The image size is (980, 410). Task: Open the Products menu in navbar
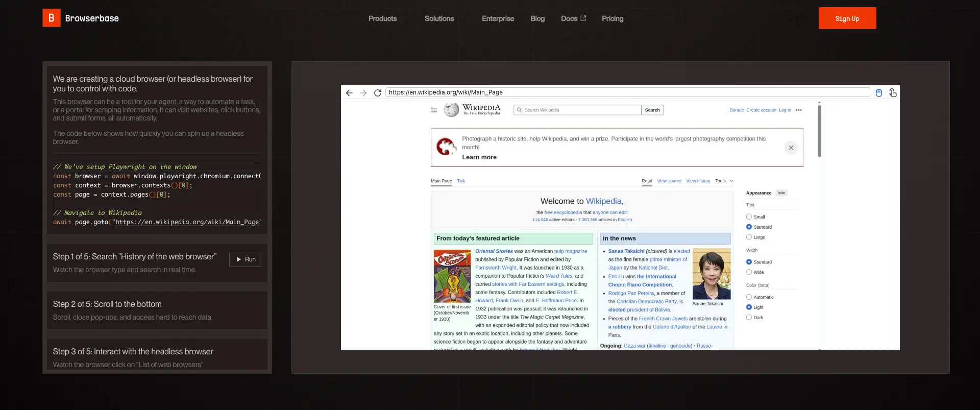tap(382, 19)
